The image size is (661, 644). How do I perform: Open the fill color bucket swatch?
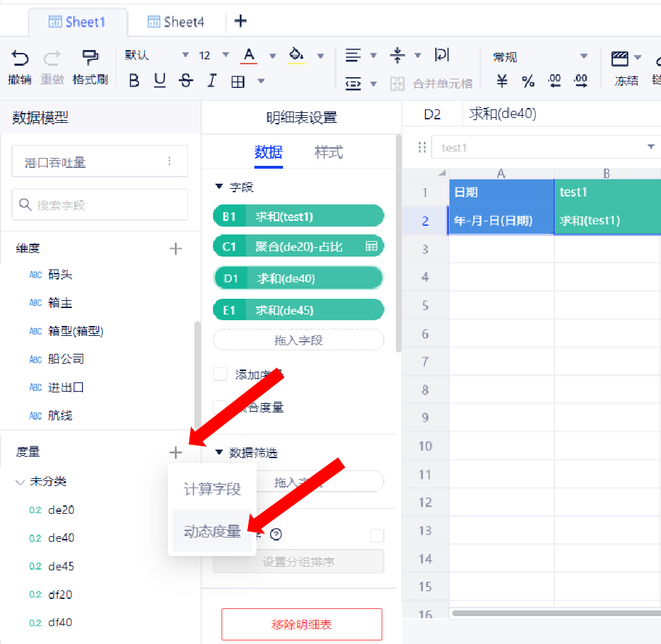[297, 56]
